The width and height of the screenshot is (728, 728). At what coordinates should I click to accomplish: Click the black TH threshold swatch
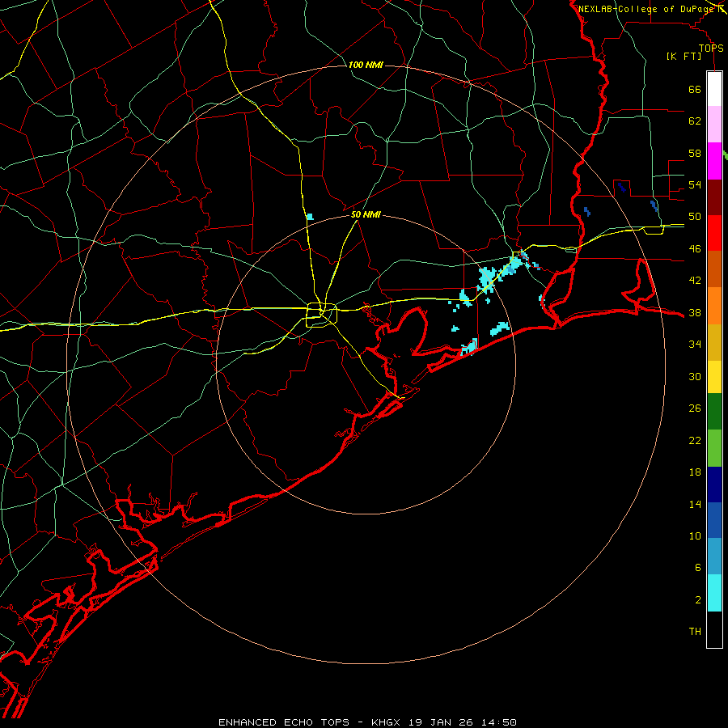pos(714,629)
